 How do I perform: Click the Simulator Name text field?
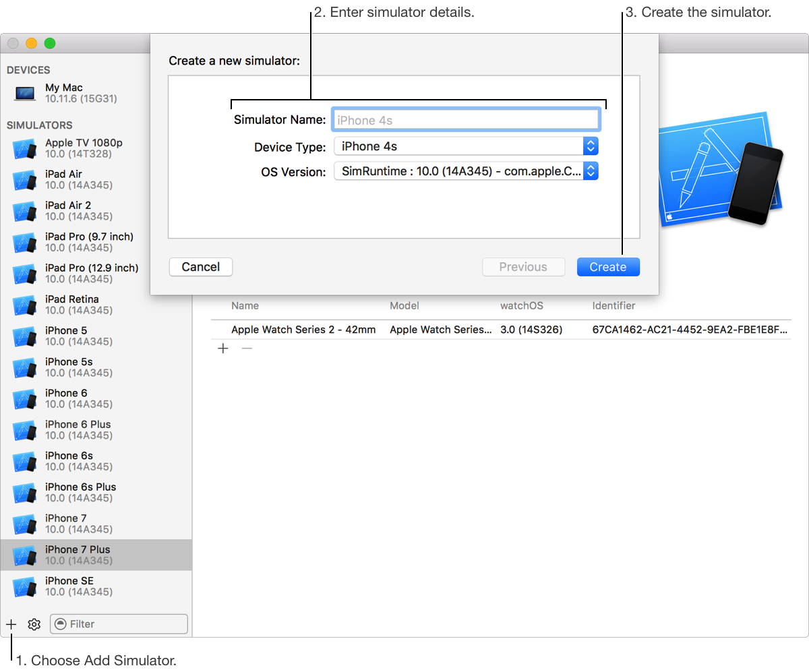pos(465,120)
